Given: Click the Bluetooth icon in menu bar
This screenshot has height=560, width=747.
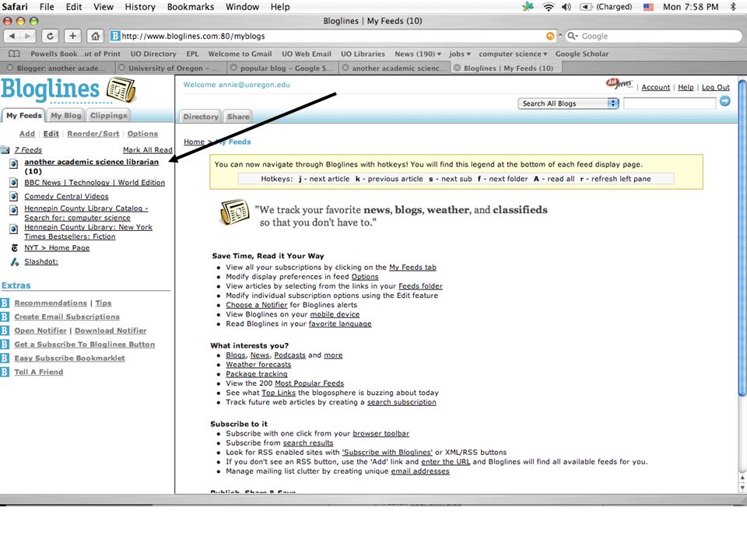Looking at the screenshot, I should (733, 7).
